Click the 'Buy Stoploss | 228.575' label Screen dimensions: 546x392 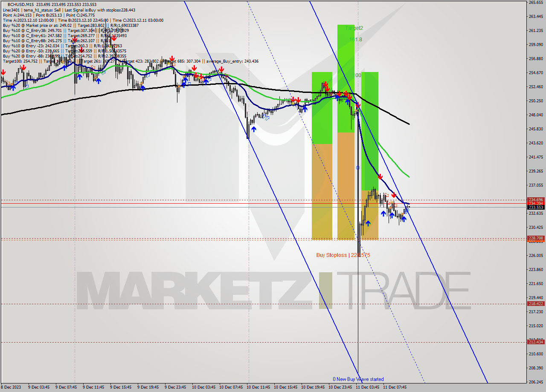tap(343, 255)
